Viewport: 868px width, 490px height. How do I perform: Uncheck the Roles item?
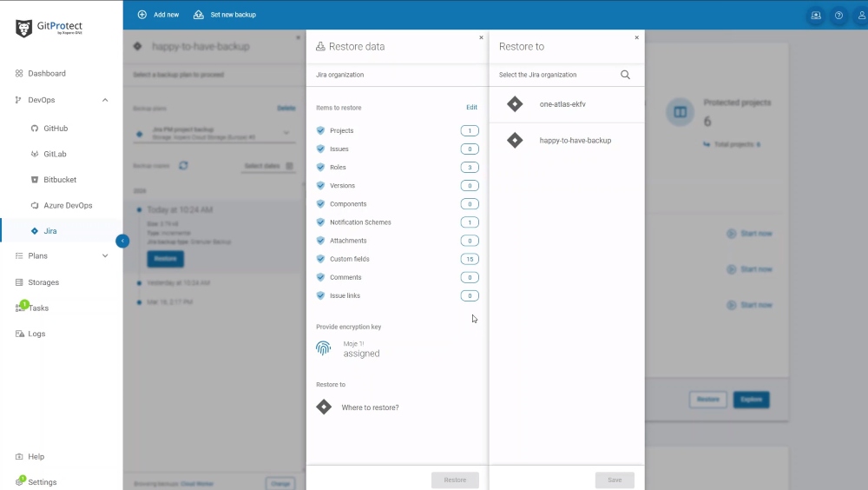tap(320, 167)
